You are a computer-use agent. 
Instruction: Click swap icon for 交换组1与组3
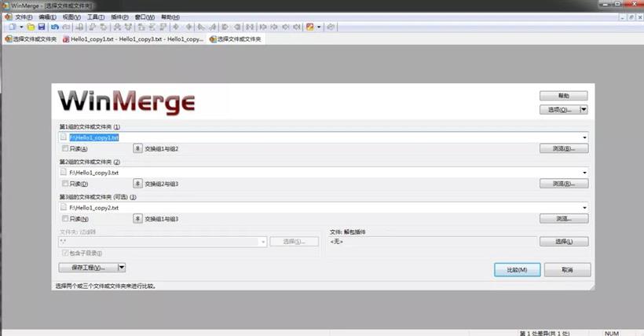pos(137,219)
